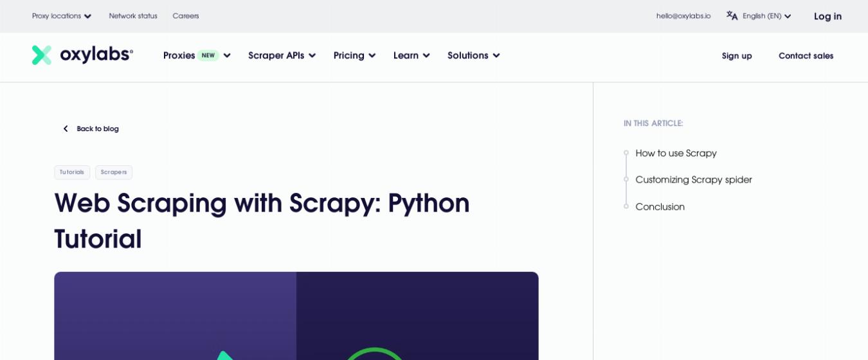Open the Network status page

pos(133,16)
